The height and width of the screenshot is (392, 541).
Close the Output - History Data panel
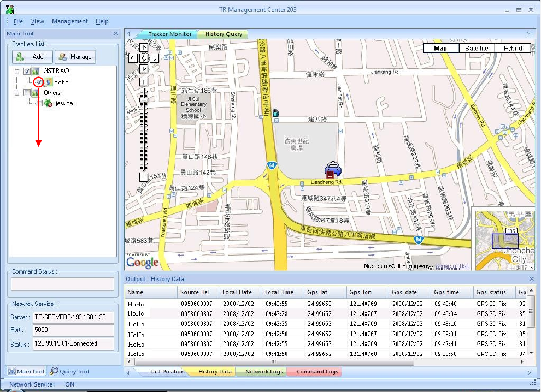click(x=531, y=278)
